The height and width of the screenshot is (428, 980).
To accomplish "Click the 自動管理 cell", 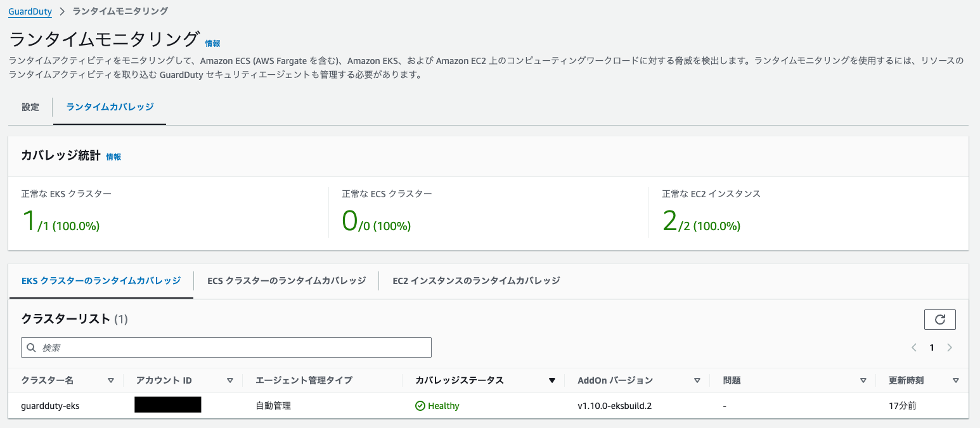I will [273, 406].
